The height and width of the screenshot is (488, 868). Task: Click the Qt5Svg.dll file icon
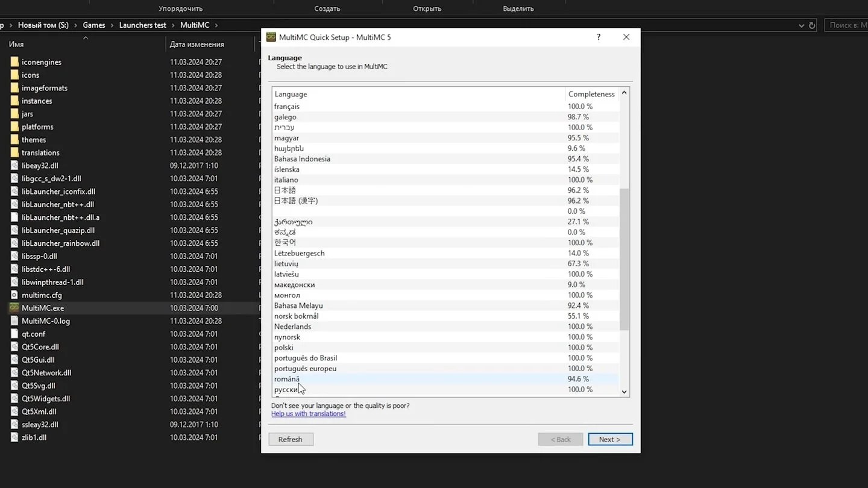click(x=14, y=386)
